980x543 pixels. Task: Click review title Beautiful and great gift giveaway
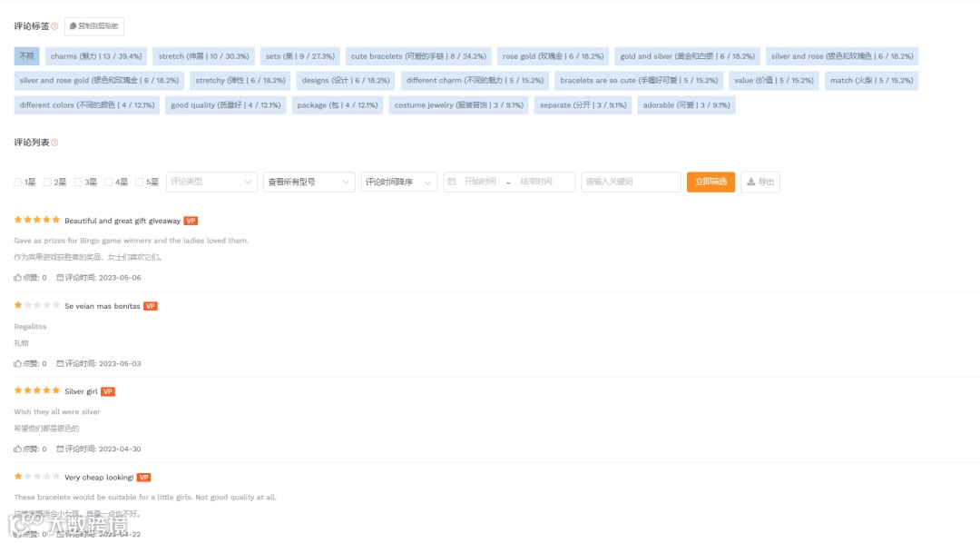(x=122, y=221)
